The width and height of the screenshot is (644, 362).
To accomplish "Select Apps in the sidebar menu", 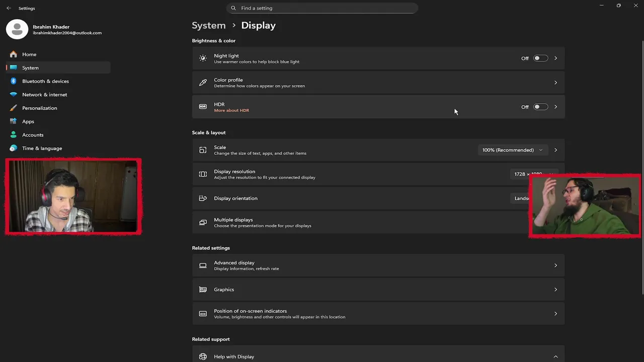I will click(x=28, y=121).
